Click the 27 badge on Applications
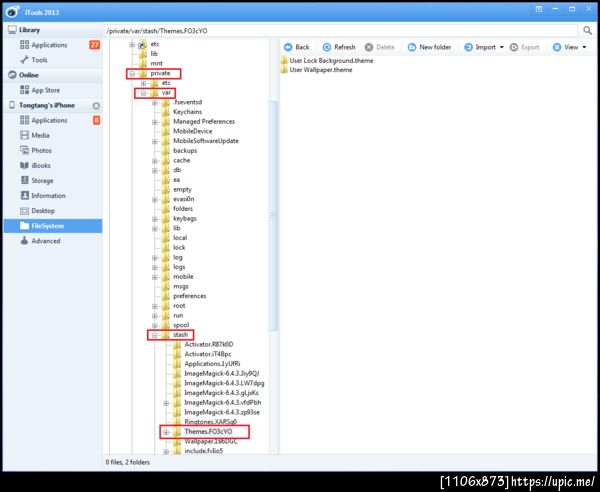 point(95,45)
